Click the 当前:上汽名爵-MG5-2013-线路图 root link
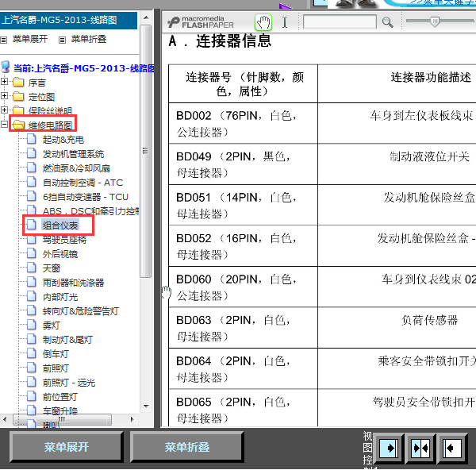This screenshot has height=470, width=476. click(84, 68)
